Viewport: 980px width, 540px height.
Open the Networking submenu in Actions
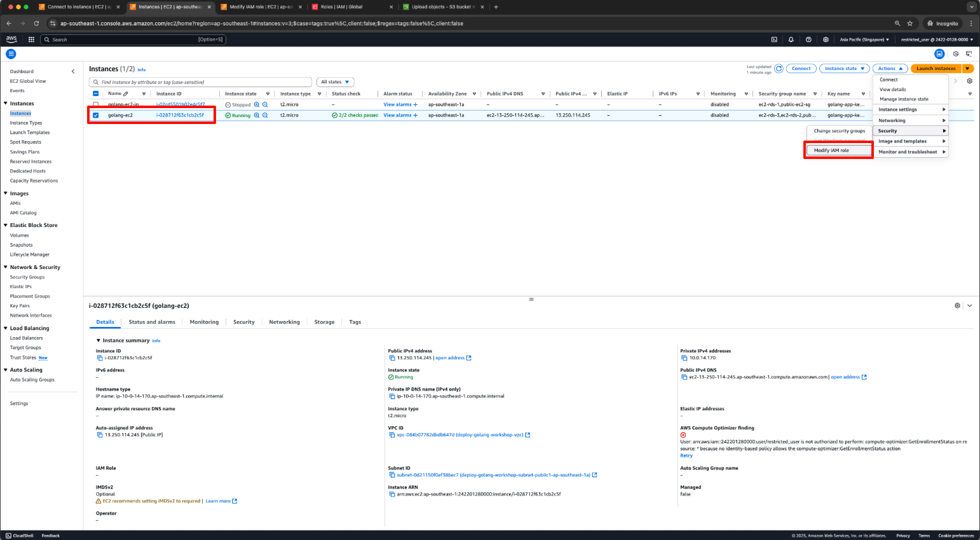click(911, 120)
